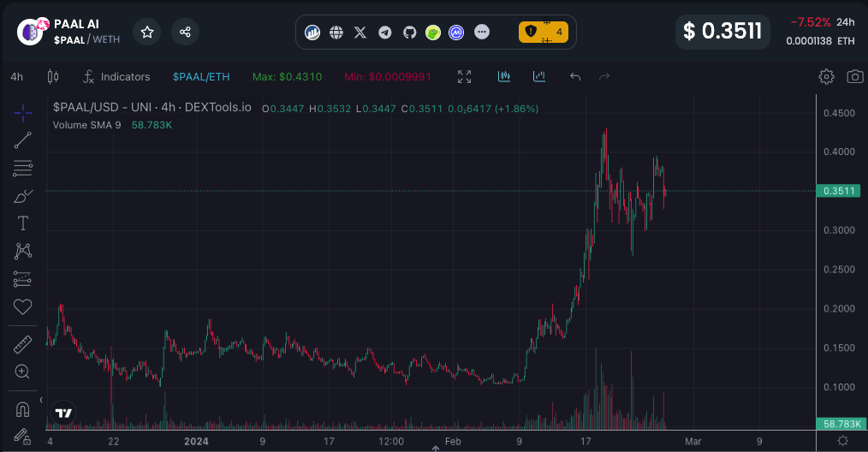Open the CoinMarketCap link icon
Image resolution: width=868 pixels, height=452 pixels.
tap(456, 33)
